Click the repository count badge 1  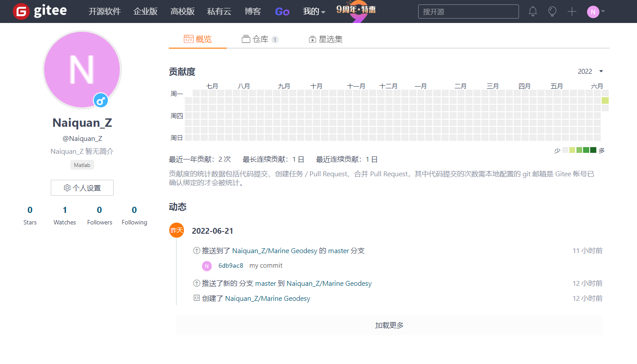pyautogui.click(x=275, y=40)
